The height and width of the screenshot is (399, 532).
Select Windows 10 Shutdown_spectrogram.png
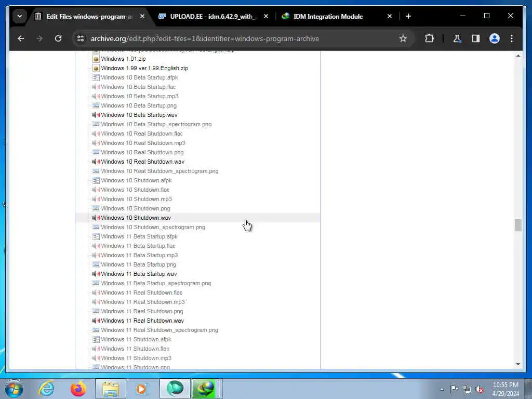click(x=153, y=228)
